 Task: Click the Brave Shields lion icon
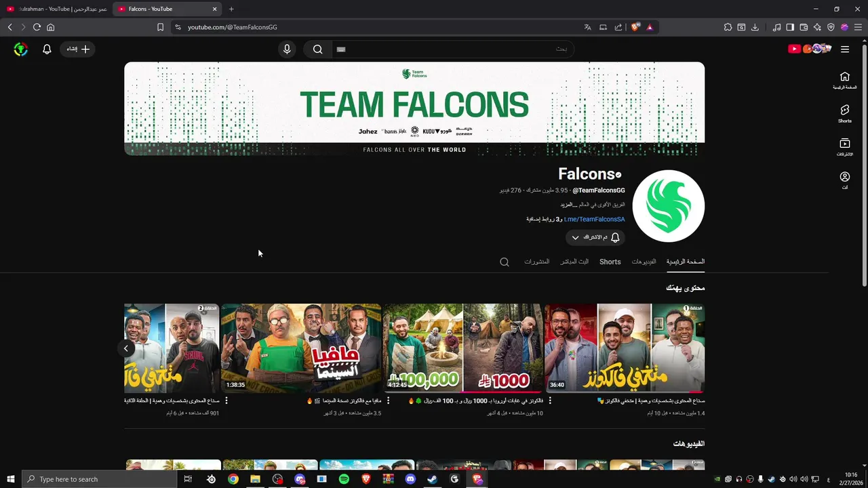[x=635, y=27]
